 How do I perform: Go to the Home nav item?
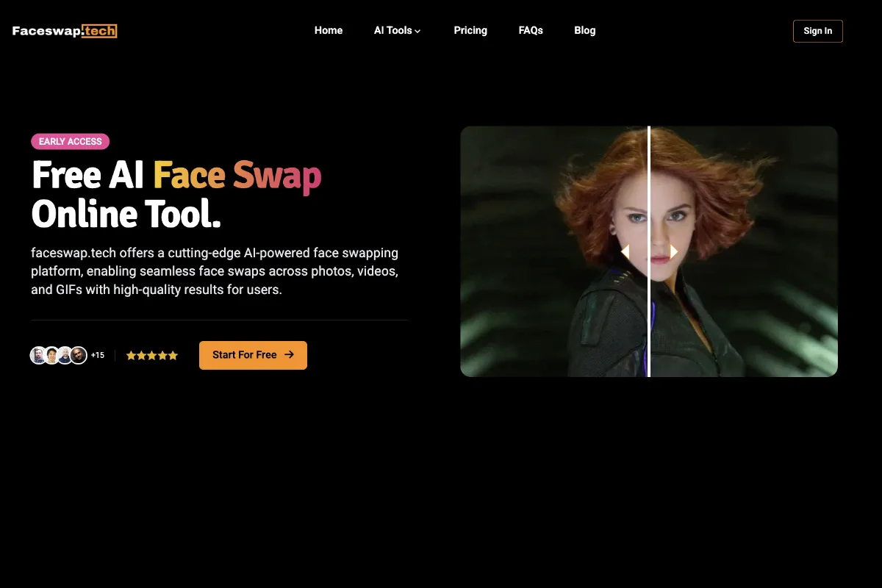point(329,30)
